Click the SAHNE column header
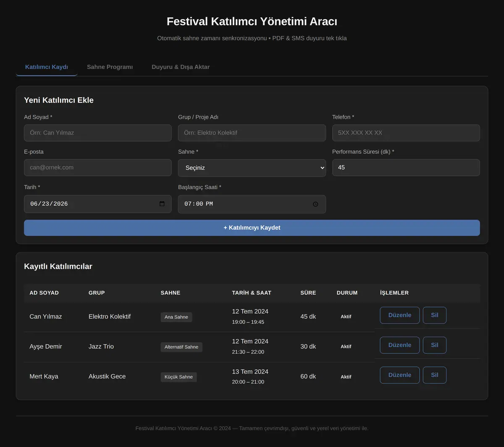Viewport: 504px width, 447px height. (171, 293)
